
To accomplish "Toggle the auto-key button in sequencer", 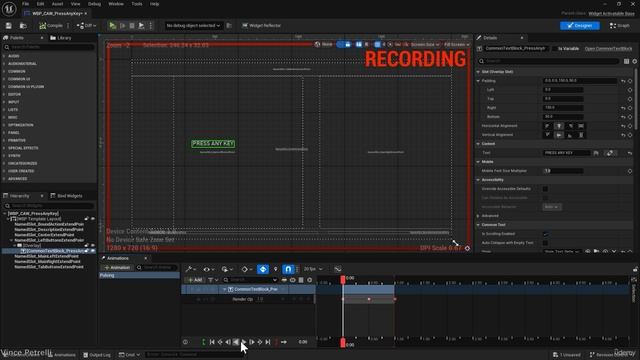I will [263, 269].
